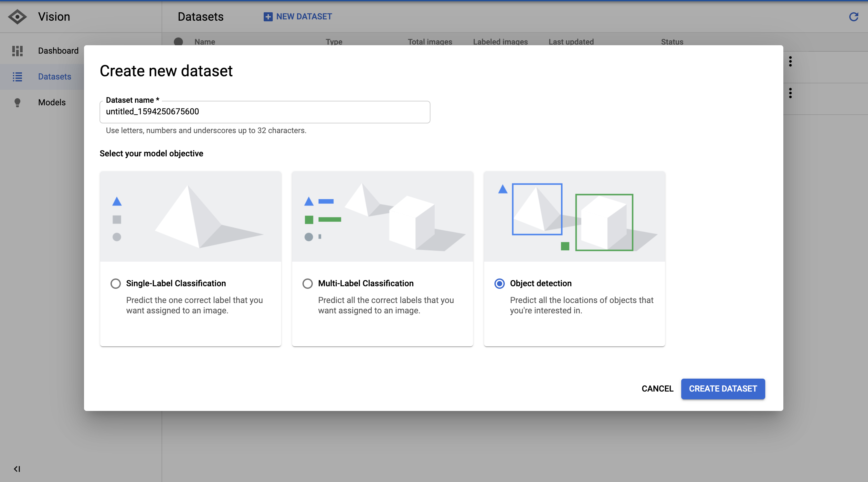Click the Datasets list icon

click(x=17, y=77)
